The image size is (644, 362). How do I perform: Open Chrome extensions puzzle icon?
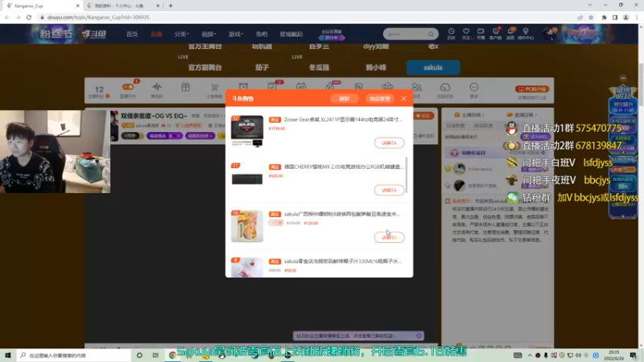point(605,17)
